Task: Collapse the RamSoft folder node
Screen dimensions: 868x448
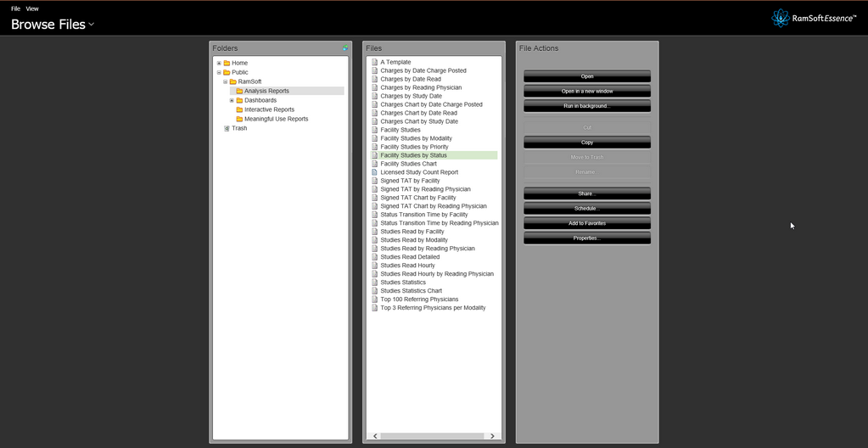Action: tap(226, 82)
